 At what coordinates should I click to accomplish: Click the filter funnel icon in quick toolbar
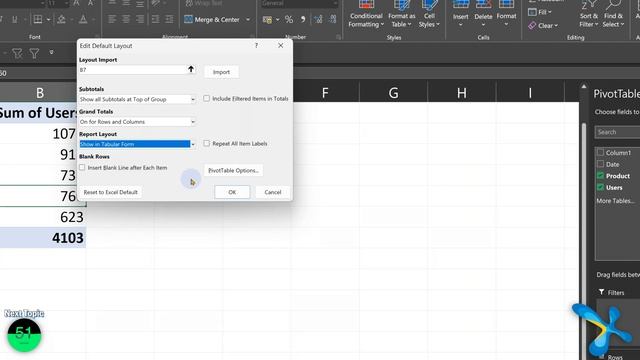[34, 53]
